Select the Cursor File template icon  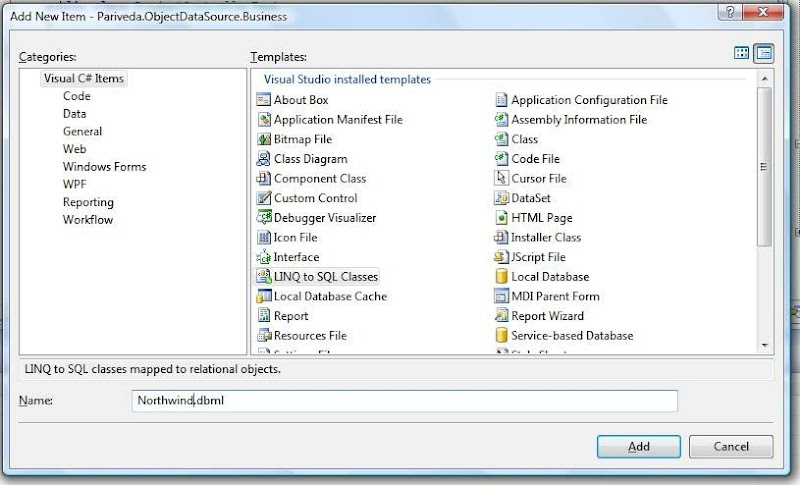pyautogui.click(x=501, y=178)
